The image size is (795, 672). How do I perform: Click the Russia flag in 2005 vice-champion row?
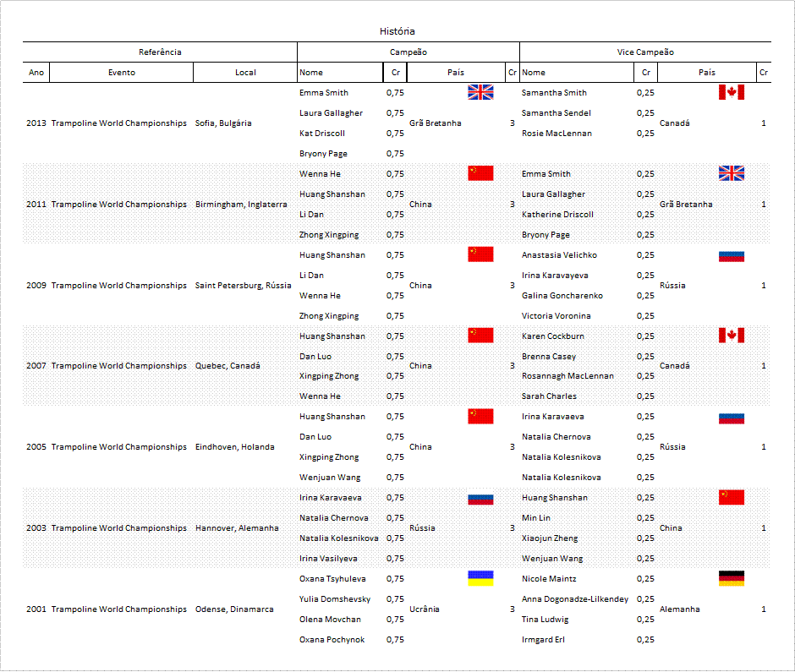pyautogui.click(x=731, y=418)
